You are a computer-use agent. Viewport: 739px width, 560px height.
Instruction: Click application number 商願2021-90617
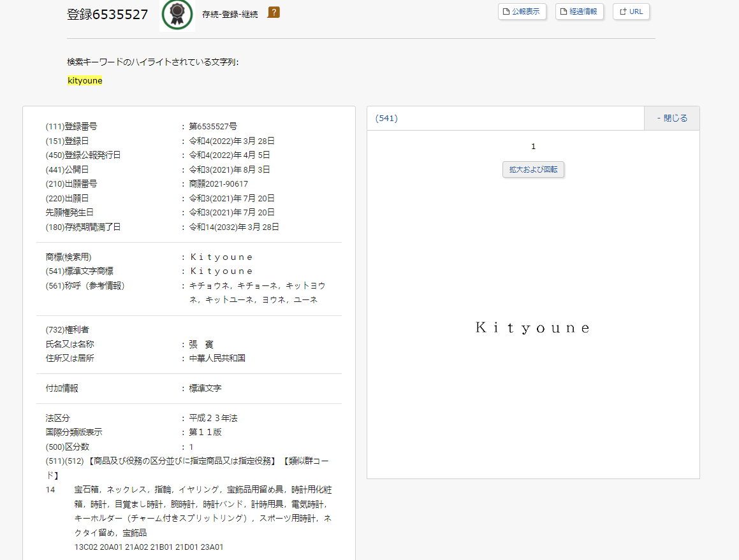coord(219,184)
